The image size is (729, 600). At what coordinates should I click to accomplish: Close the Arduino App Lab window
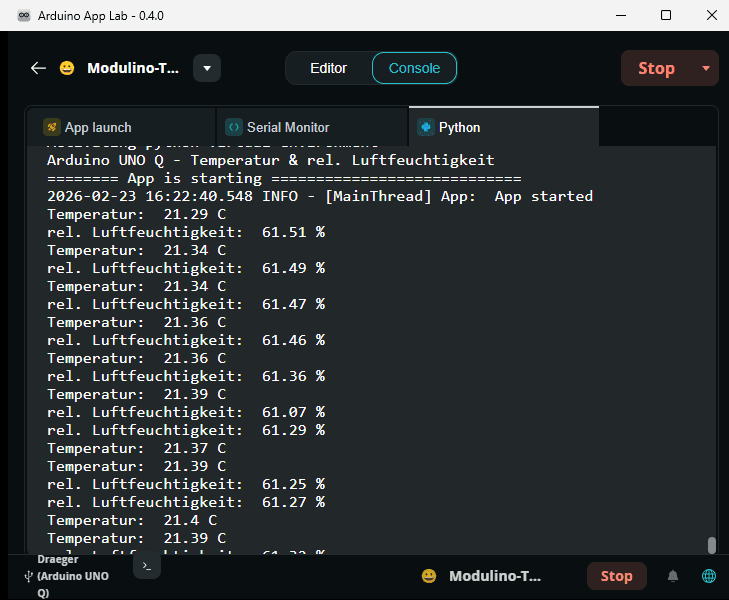(x=711, y=15)
